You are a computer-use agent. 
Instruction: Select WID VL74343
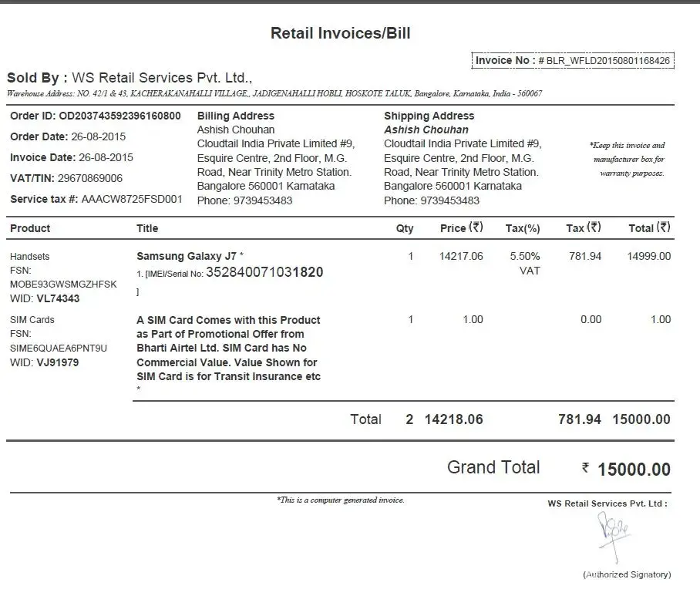tap(58, 298)
